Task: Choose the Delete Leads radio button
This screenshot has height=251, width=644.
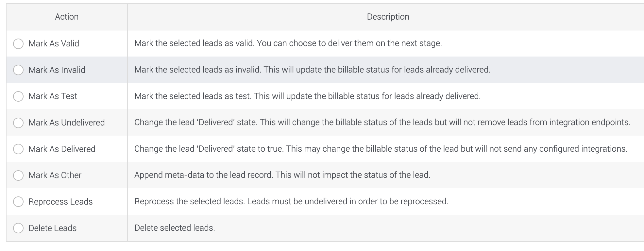Action: 18,228
